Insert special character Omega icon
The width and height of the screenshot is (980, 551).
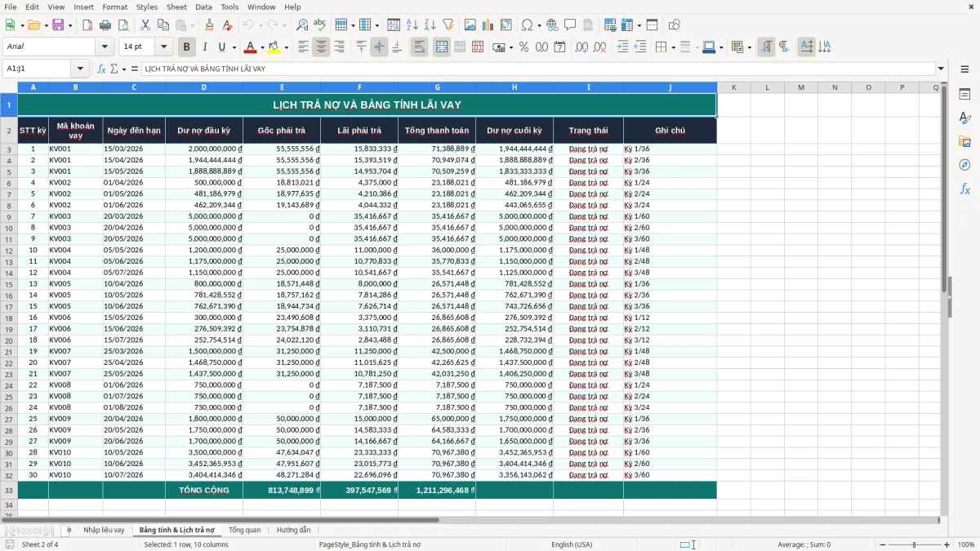click(x=527, y=25)
